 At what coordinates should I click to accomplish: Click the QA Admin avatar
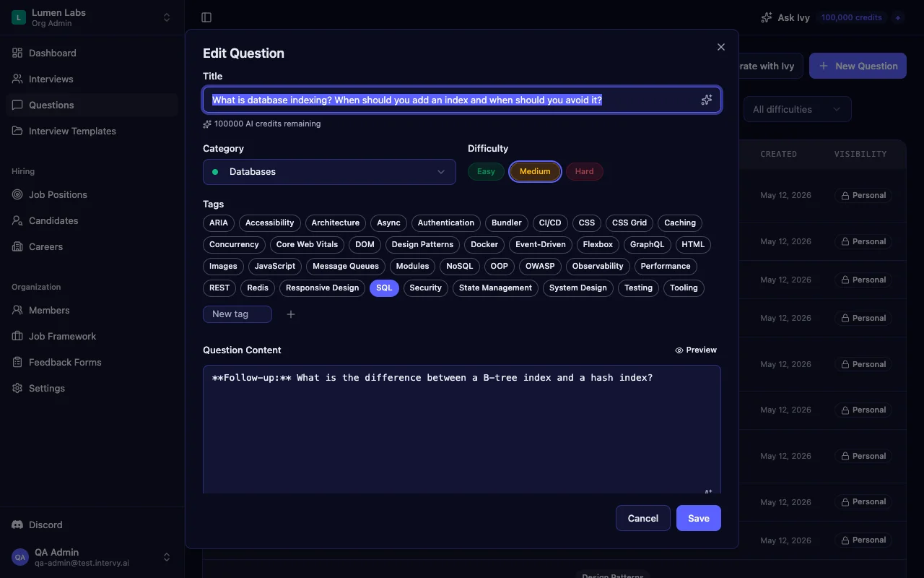(x=20, y=557)
